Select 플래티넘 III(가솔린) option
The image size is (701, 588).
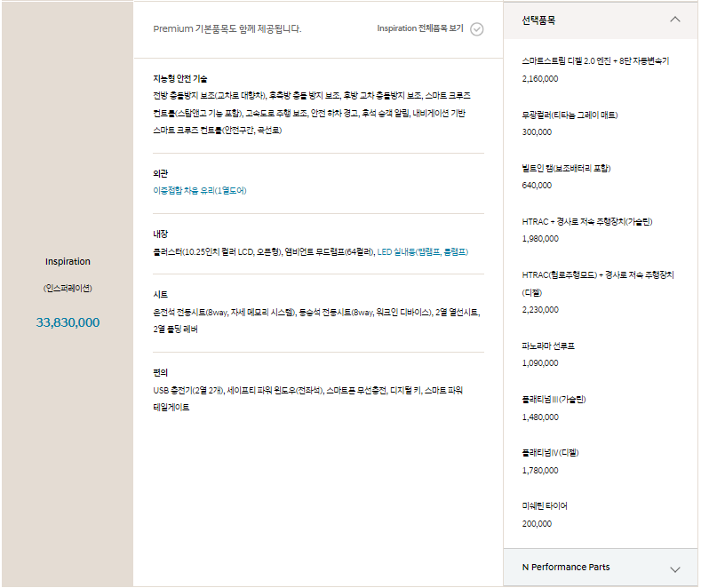coord(554,400)
